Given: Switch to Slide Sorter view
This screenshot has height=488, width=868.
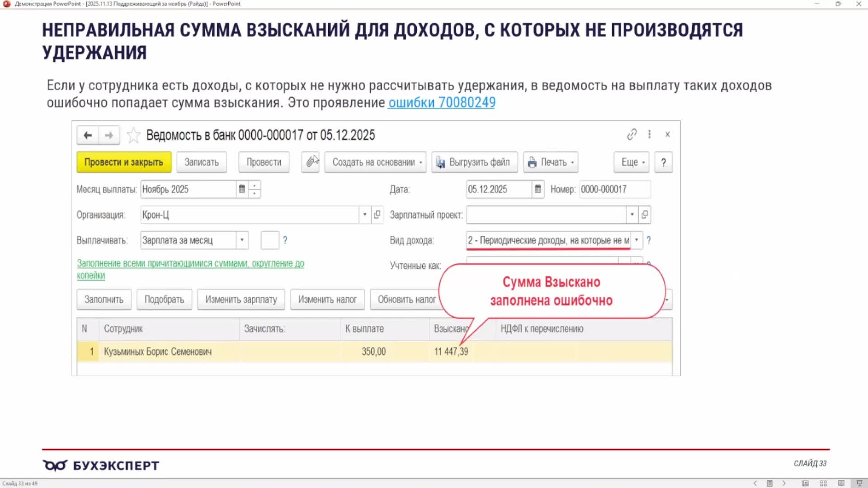Looking at the screenshot, I should (x=823, y=483).
